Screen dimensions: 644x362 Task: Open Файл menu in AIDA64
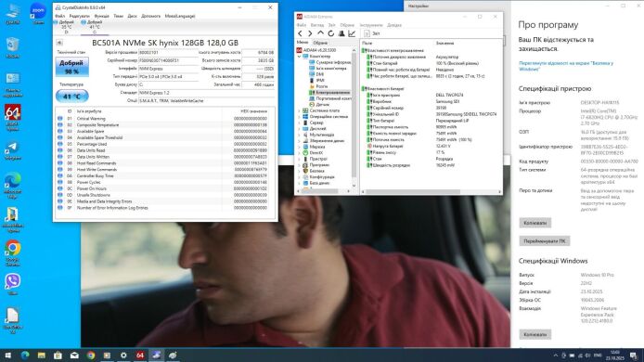[x=302, y=25]
